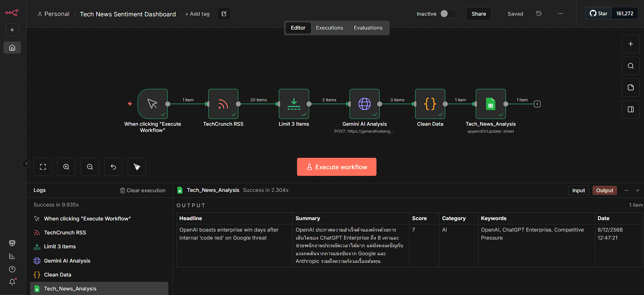Image resolution: width=644 pixels, height=295 pixels.
Task: Select the Clean Data code node
Action: click(430, 104)
